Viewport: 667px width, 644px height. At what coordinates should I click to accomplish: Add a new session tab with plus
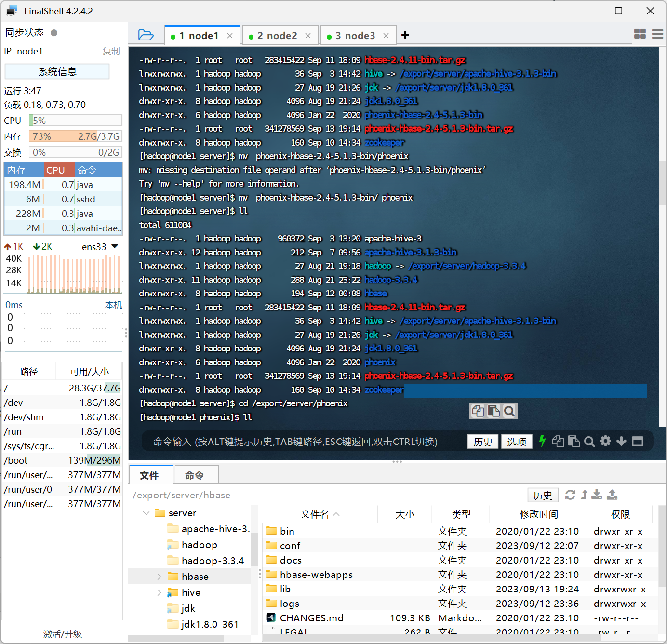tap(405, 35)
